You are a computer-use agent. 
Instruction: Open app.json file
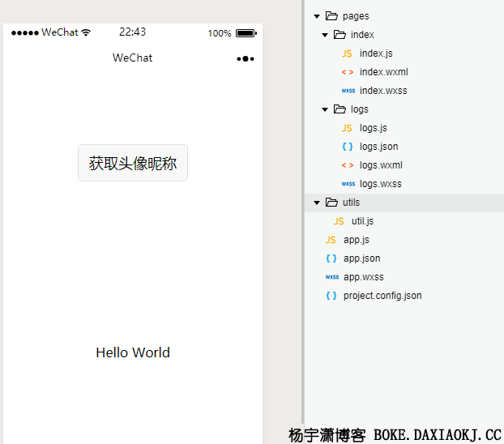coord(362,258)
